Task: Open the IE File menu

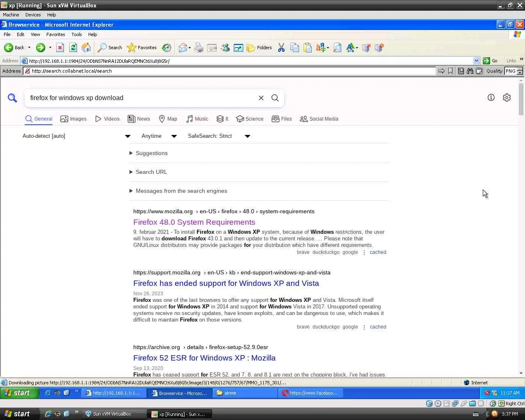Action: click(7, 34)
